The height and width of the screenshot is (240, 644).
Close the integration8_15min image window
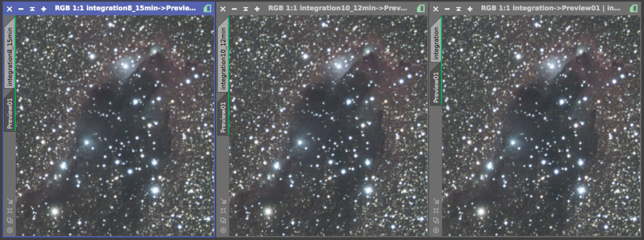(10, 9)
